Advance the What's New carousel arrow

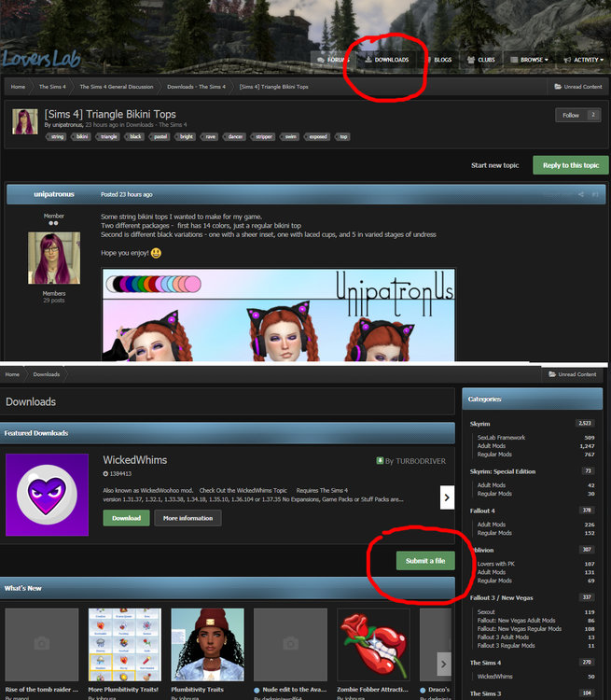coord(444,664)
